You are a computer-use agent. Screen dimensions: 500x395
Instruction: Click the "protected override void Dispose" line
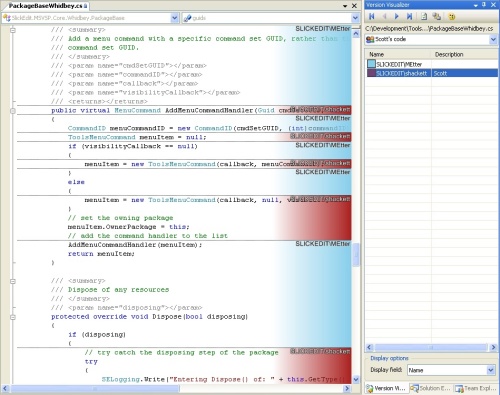(x=149, y=317)
